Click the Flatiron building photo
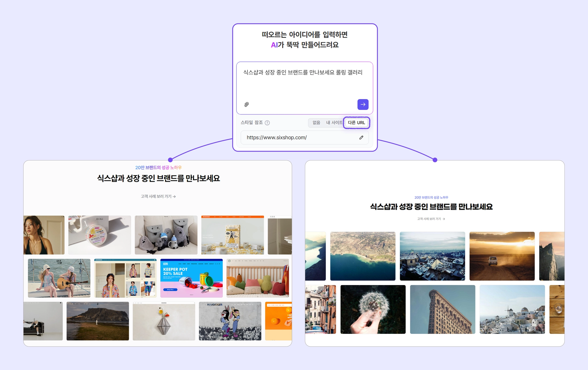 [442, 309]
